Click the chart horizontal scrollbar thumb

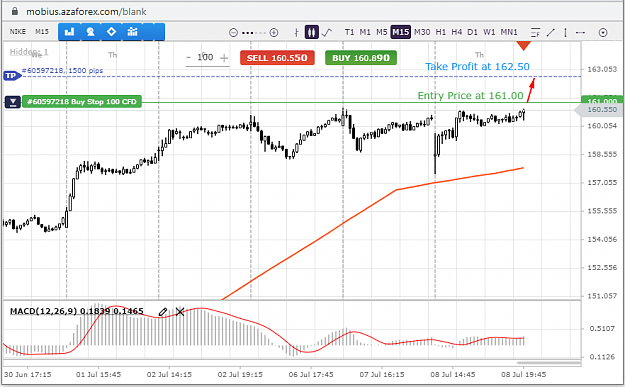point(548,363)
